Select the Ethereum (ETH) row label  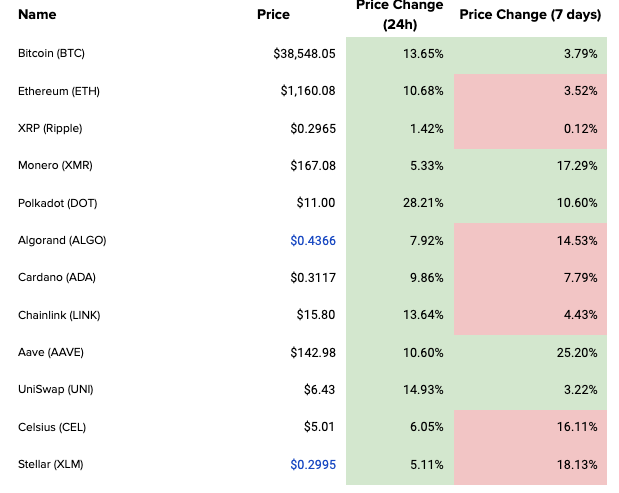[x=59, y=91]
